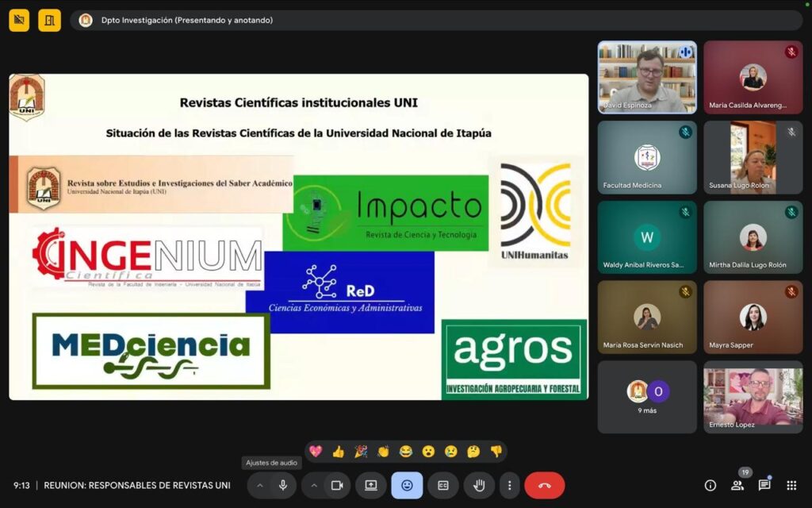Open the chat messages panel
This screenshot has height=508, width=812.
coord(764,486)
